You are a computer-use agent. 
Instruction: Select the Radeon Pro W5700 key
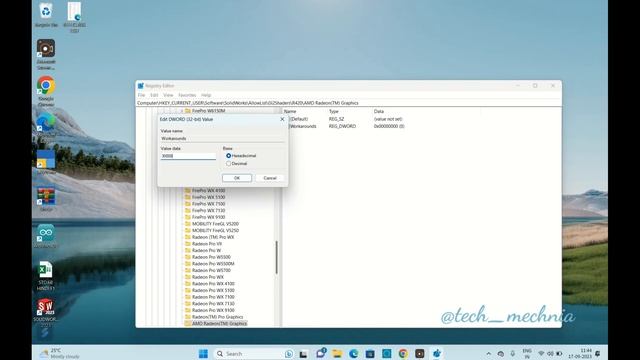[211, 270]
